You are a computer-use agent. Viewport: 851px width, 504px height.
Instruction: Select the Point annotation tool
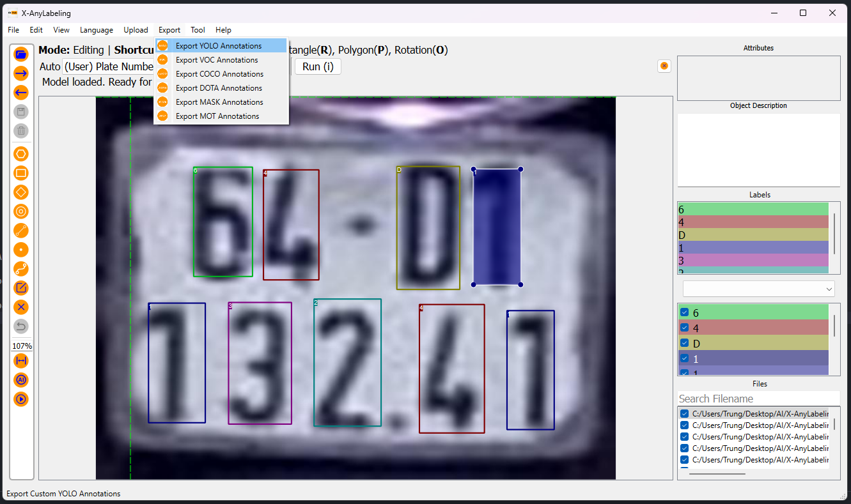20,249
